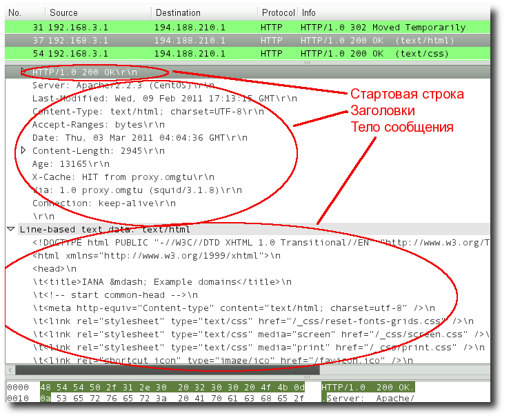Viewport: 511px width, 420px height.
Task: Select the Content-Type: text/html header line
Action: point(148,112)
